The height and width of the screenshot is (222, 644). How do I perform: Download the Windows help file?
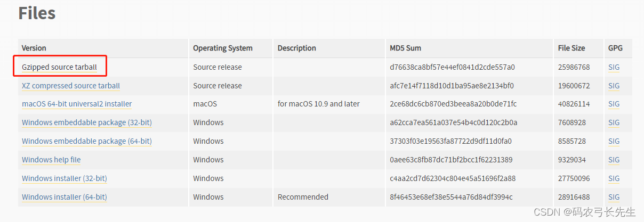pos(51,160)
